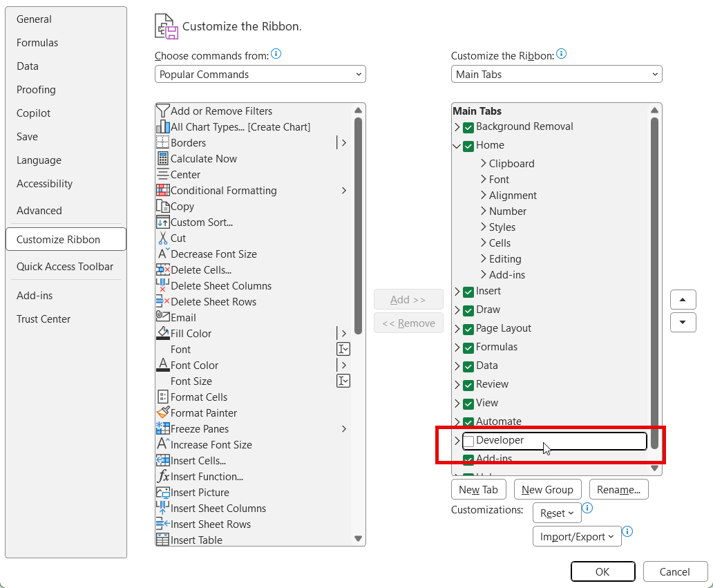The image size is (713, 588).
Task: Click the Add or Remove Filters funnel icon
Action: [163, 111]
